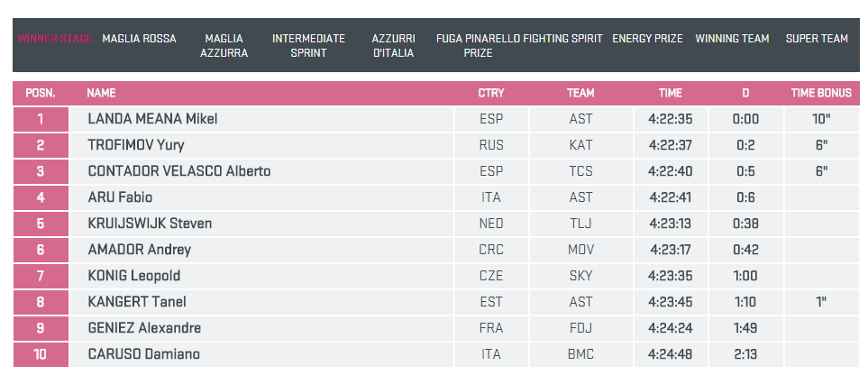Show Intermediate Sprint classification
Screen dimensions: 868x375
point(308,46)
